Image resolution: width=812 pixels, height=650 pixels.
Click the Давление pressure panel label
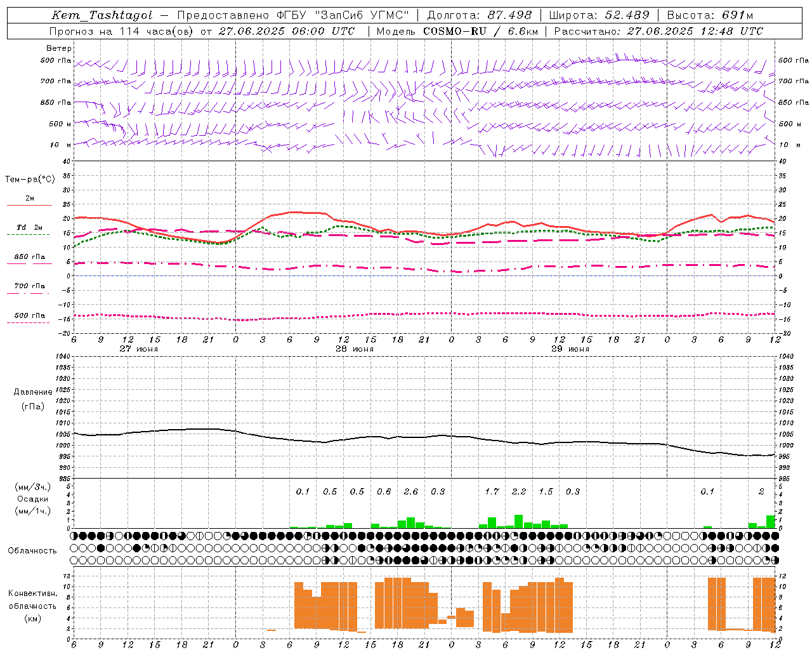pyautogui.click(x=33, y=392)
